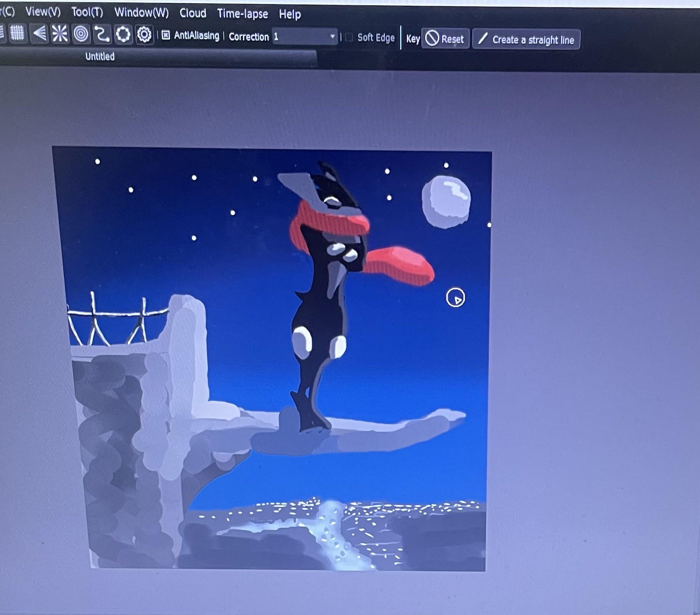Choose the curve snap icon
The width and height of the screenshot is (700, 615).
point(102,34)
